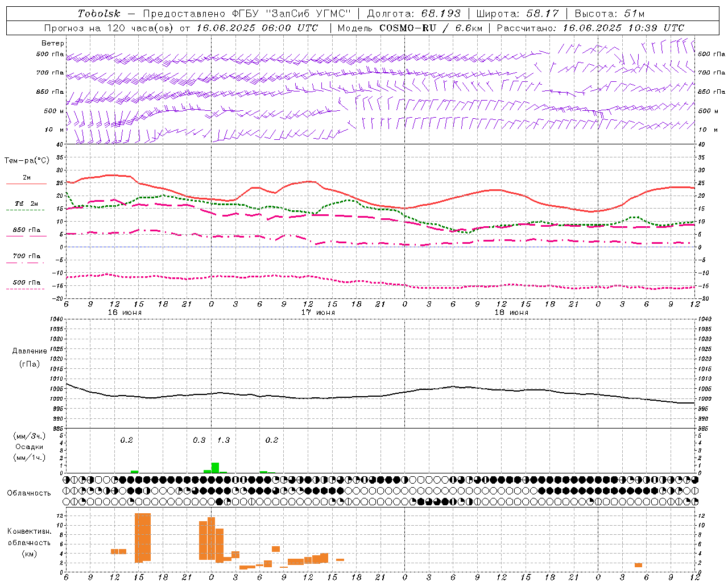Viewport: 728px width, 582px height.
Task: Click the 'Конвективн.' convective cloud label
Action: click(x=29, y=531)
